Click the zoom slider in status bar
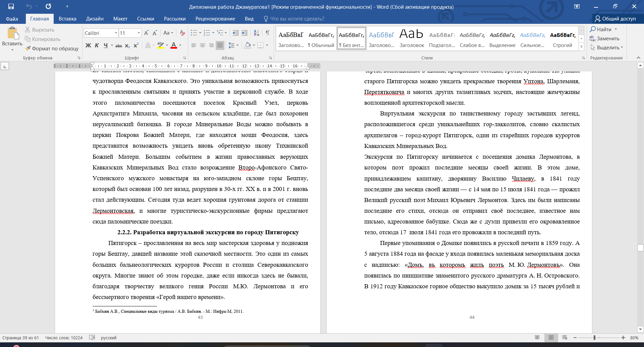The image size is (644, 347). coord(594,338)
